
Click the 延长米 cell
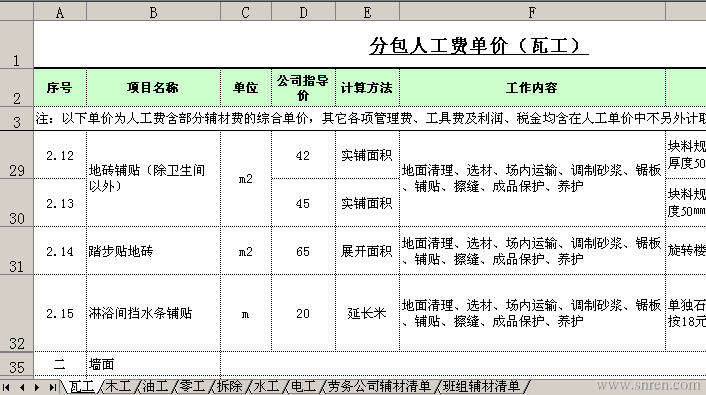pyautogui.click(x=367, y=313)
